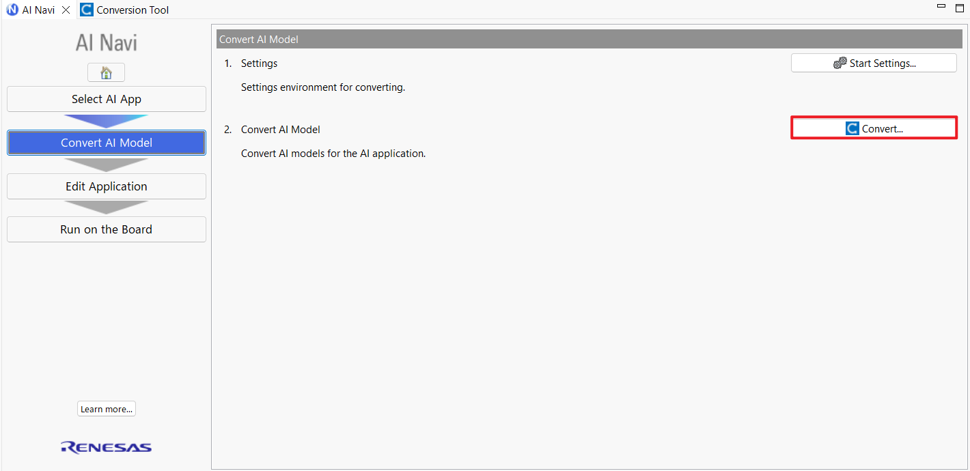The image size is (970, 471).
Task: Click the grey arrow below Convert AI Model step
Action: (x=106, y=165)
